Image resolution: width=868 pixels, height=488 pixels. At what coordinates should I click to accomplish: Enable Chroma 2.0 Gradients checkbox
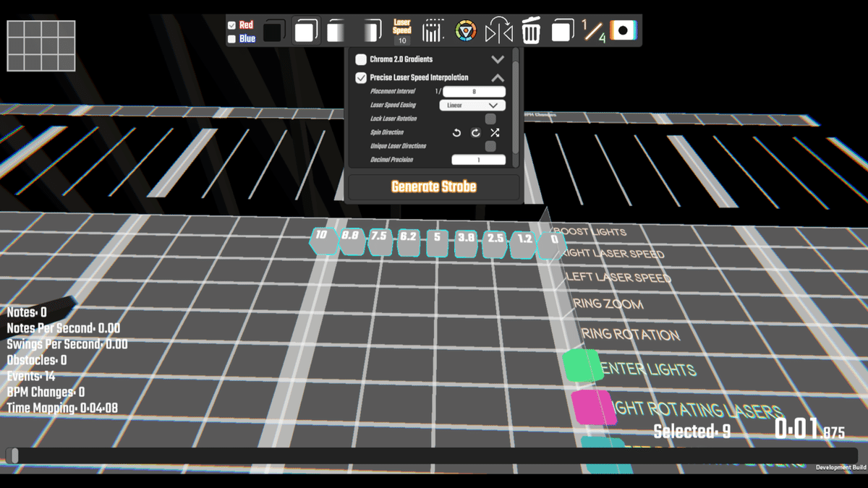click(361, 59)
